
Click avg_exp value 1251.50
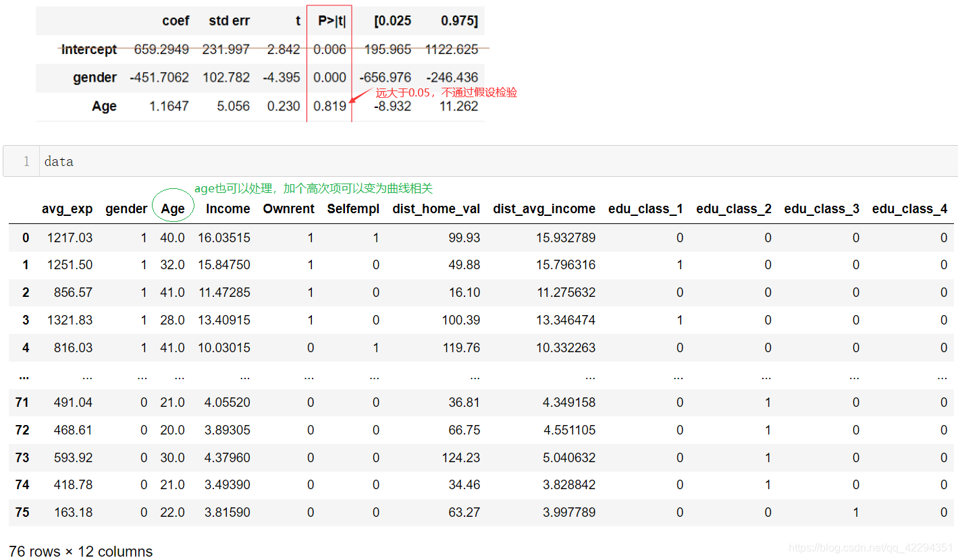coord(70,265)
